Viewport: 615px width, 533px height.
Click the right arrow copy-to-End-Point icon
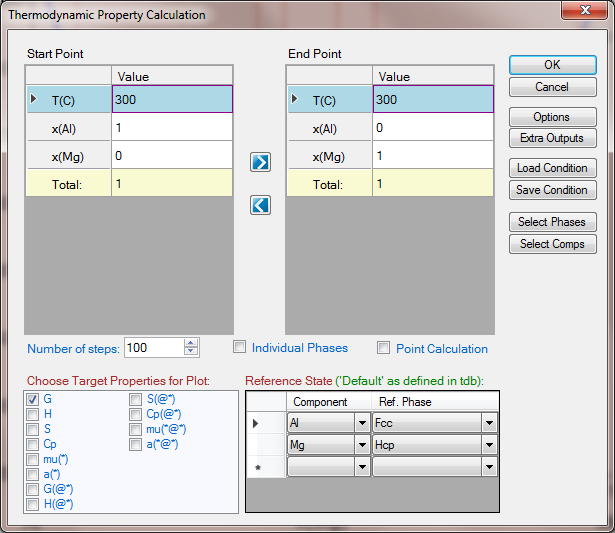(260, 163)
